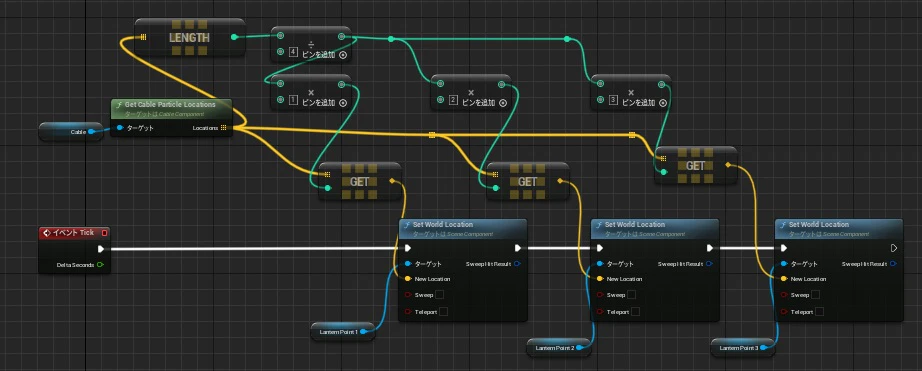Select the Get Cable Particle Locations node header

coord(171,108)
